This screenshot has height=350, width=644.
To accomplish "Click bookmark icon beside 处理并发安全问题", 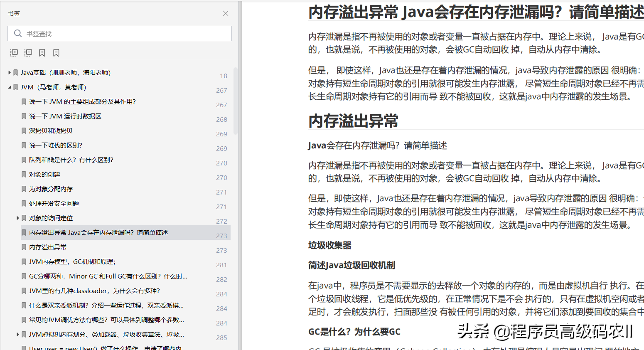I will [24, 203].
